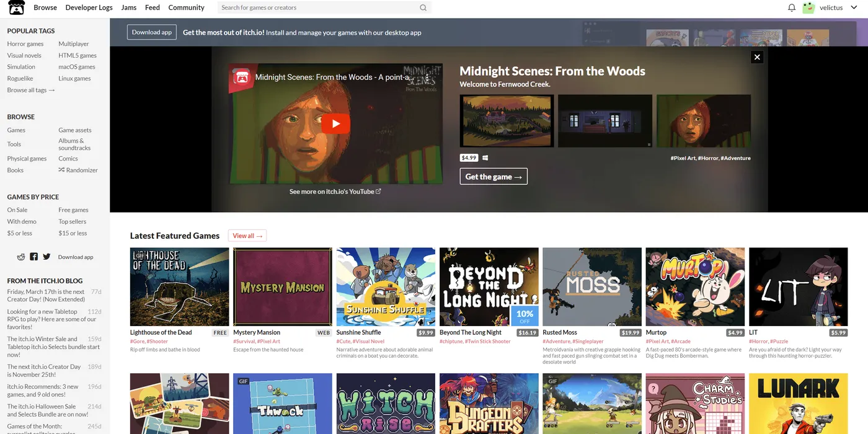Screen dimensions: 868x434
Task: Open Sunshine Shuffle cover image
Action: pos(386,287)
